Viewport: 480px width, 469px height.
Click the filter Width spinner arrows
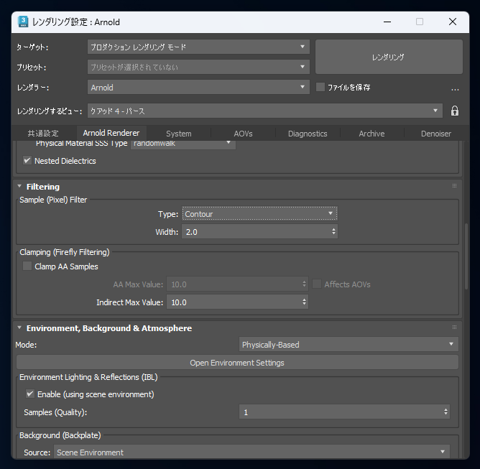point(333,231)
